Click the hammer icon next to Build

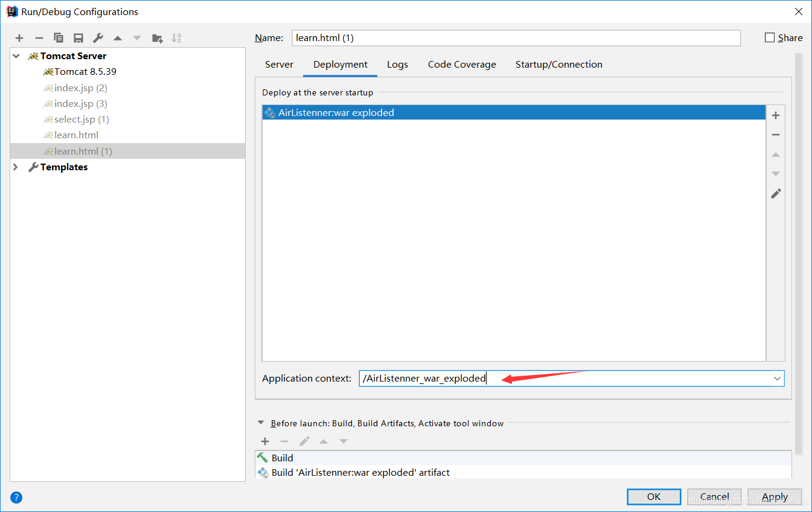pos(263,458)
